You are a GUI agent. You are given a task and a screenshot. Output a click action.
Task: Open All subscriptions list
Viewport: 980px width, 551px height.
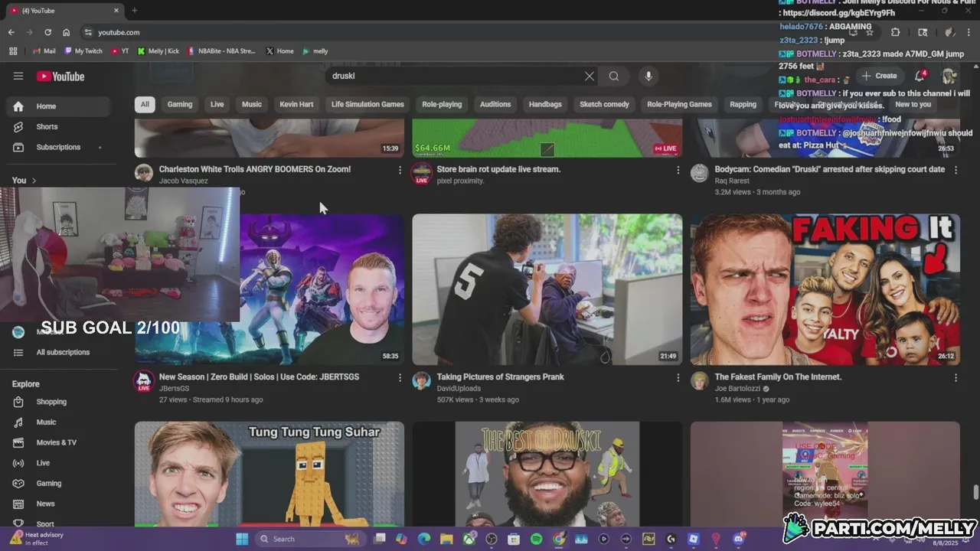click(57, 352)
